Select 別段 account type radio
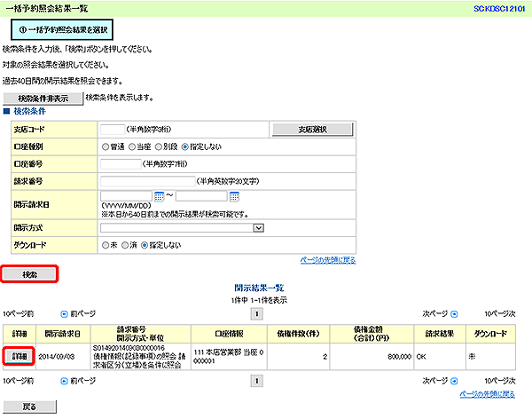The image size is (532, 419). click(159, 146)
